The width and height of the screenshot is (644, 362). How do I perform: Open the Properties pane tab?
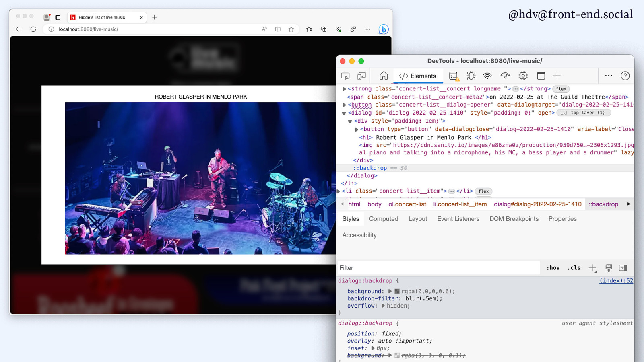[x=562, y=219]
